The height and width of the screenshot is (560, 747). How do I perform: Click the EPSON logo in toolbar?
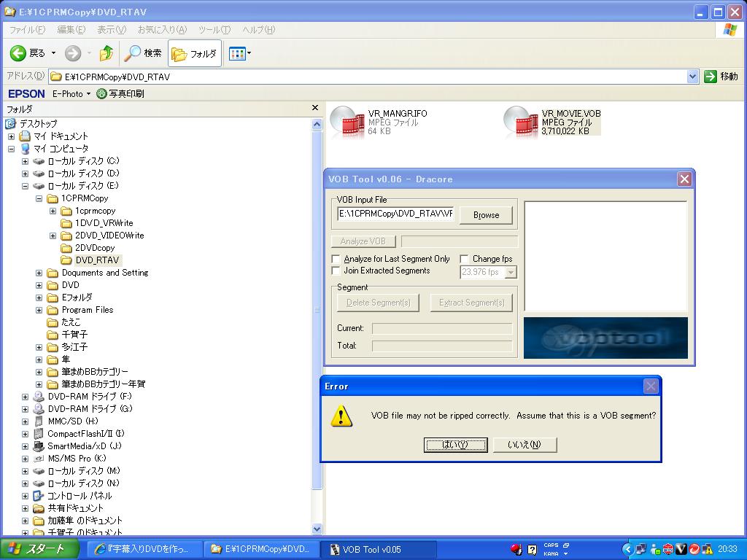[27, 94]
